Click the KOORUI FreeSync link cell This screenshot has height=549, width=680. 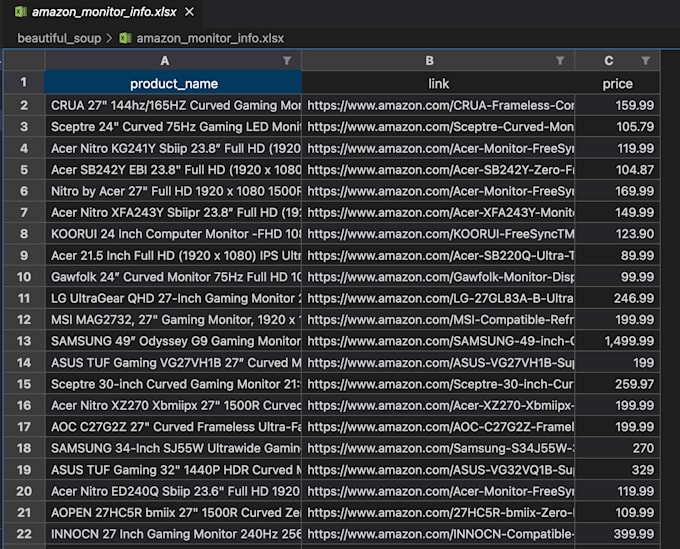pos(440,233)
